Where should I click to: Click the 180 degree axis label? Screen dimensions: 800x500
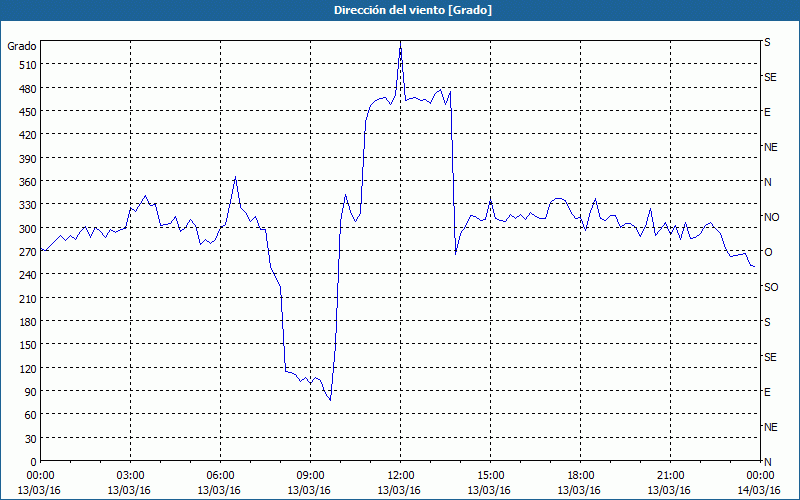pyautogui.click(x=28, y=322)
